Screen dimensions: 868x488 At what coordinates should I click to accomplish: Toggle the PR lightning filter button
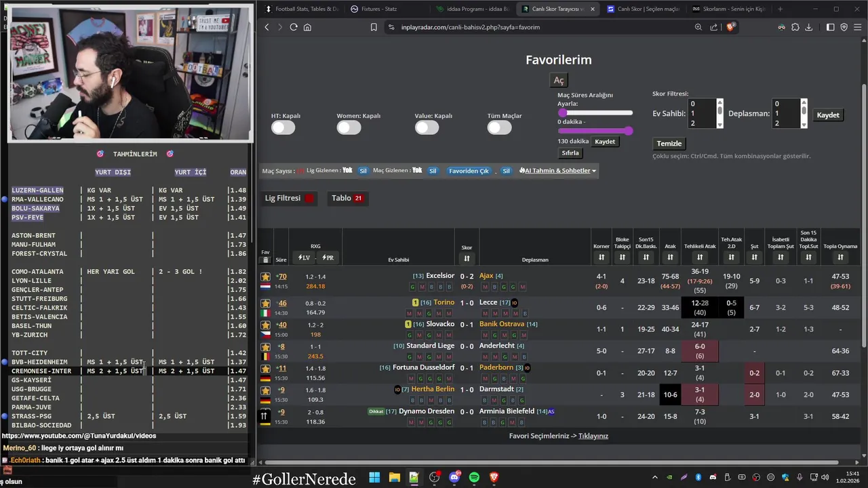click(x=328, y=258)
